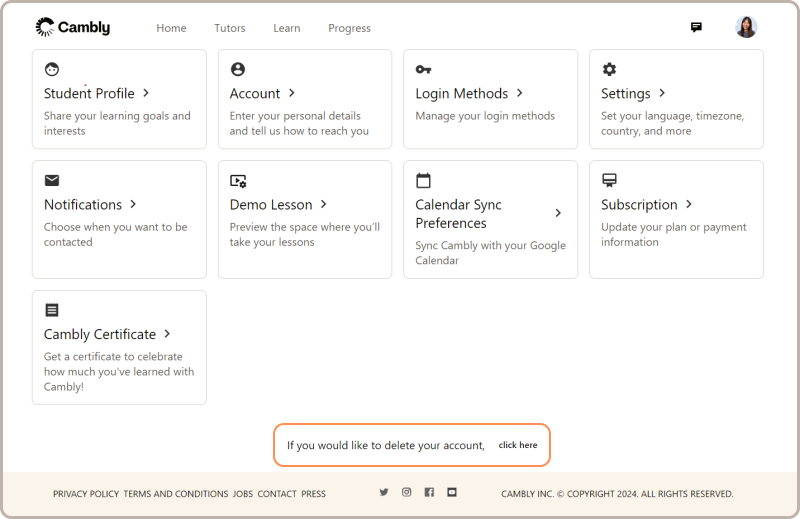Open the Privacy Policy footer link
The image size is (800, 519).
tap(86, 494)
